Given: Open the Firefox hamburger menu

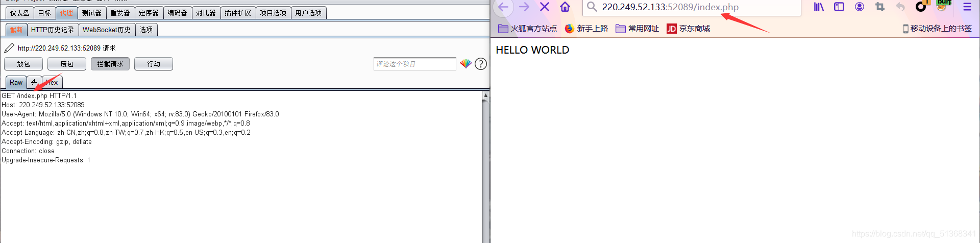Looking at the screenshot, I should [x=967, y=7].
